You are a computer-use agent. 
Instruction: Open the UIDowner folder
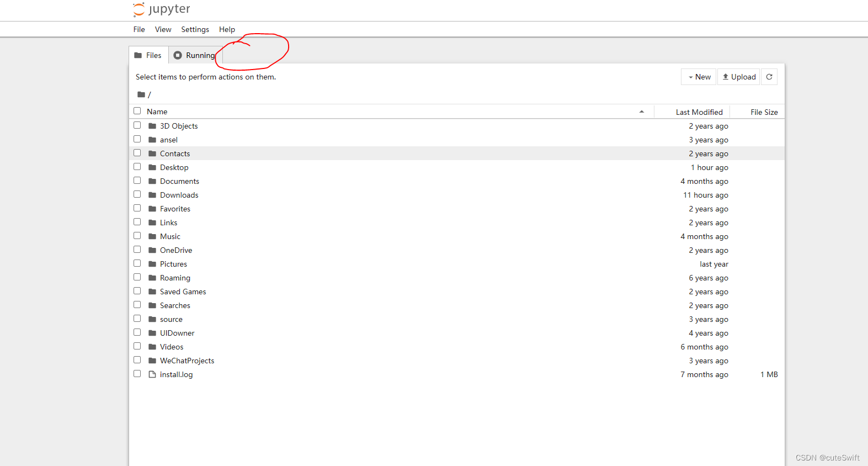point(177,333)
